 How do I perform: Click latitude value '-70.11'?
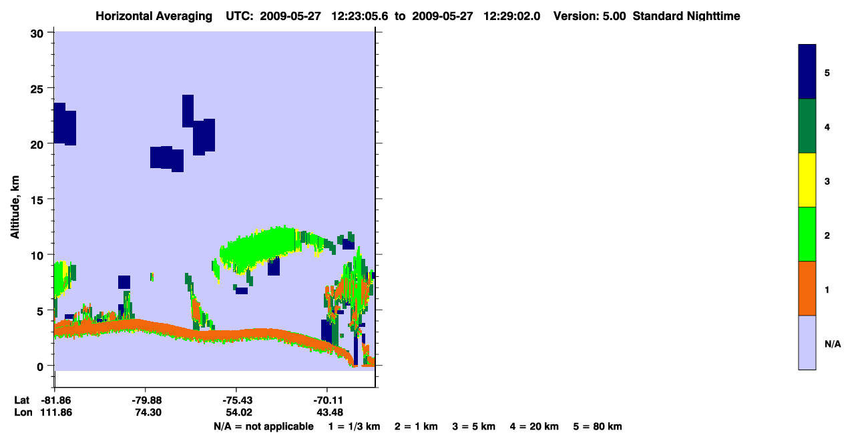point(327,400)
